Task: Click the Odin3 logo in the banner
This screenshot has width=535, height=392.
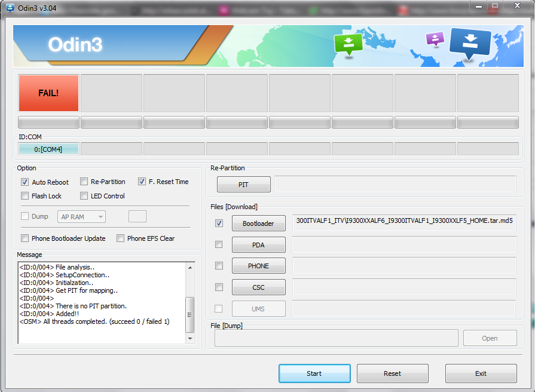Action: tap(75, 44)
